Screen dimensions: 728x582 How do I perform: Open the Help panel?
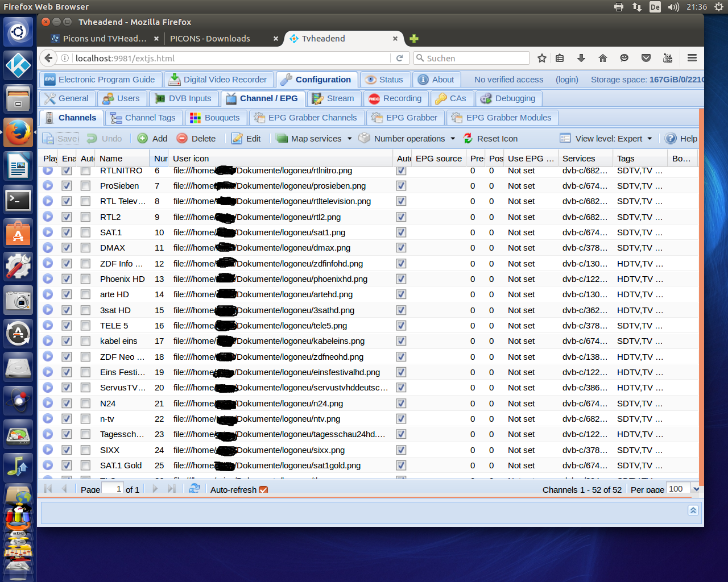point(681,139)
